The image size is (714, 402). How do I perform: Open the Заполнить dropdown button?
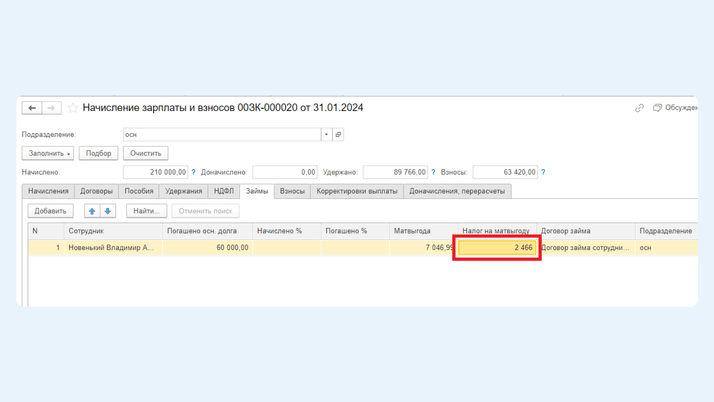[48, 153]
